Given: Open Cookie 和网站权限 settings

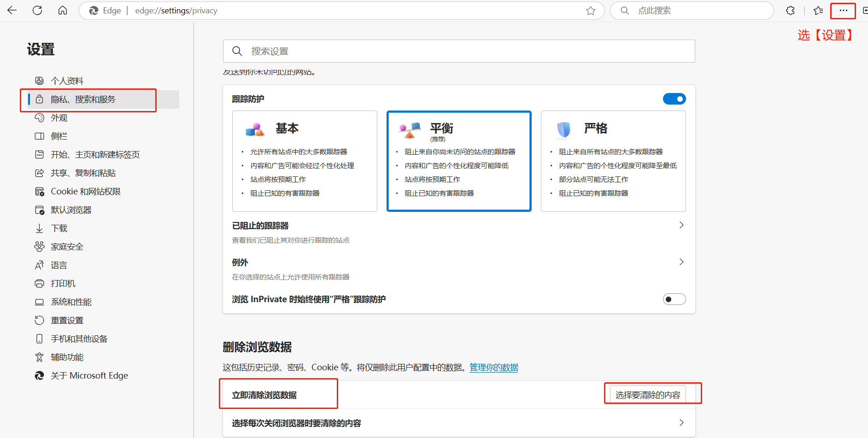Looking at the screenshot, I should coord(86,191).
